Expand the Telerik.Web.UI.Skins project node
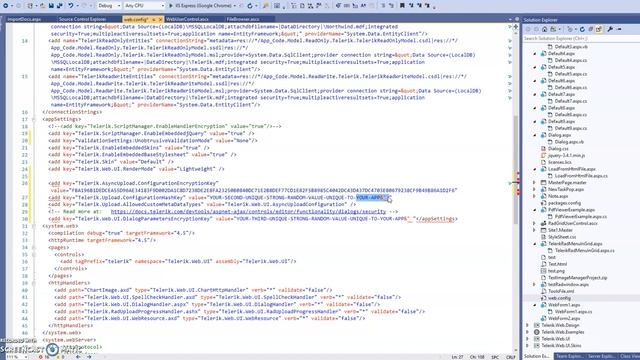Image resolution: width=640 pixels, height=360 pixels. [x=528, y=346]
